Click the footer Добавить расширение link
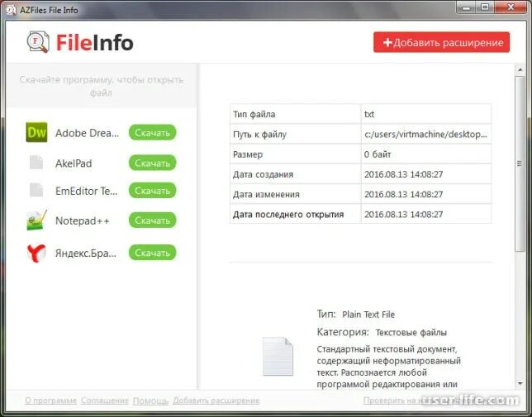532x417 pixels. click(216, 400)
